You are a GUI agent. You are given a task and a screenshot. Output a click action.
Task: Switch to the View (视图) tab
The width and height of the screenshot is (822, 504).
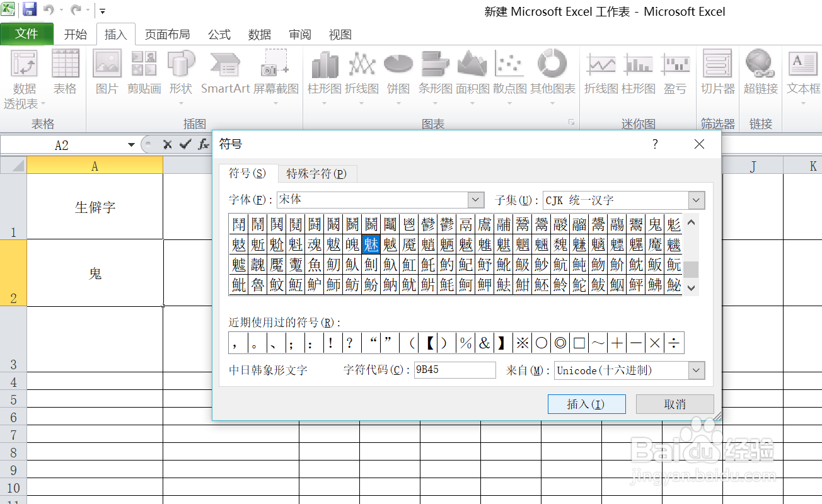(x=340, y=35)
